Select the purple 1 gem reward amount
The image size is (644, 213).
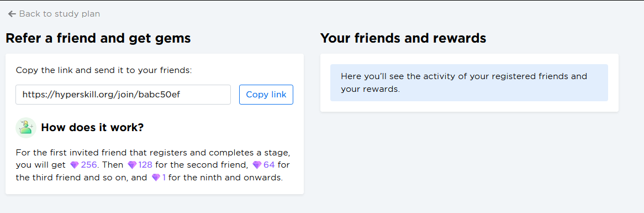click(x=164, y=178)
